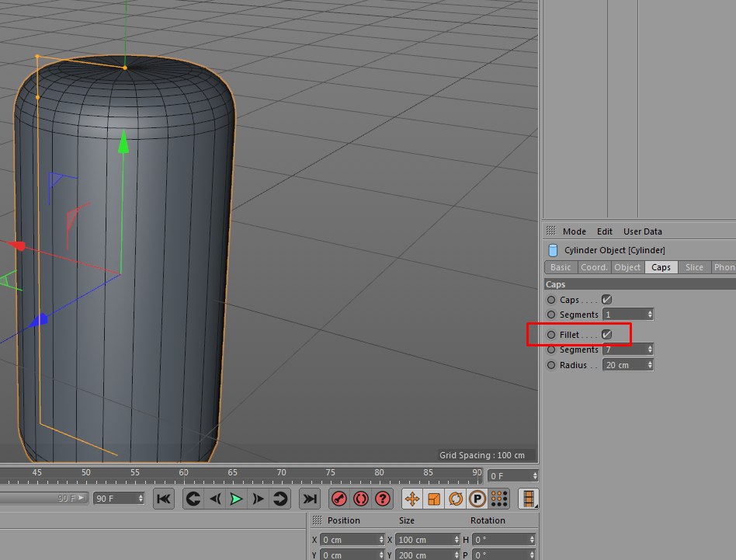Open the User Data menu
This screenshot has width=736, height=560.
click(x=642, y=231)
